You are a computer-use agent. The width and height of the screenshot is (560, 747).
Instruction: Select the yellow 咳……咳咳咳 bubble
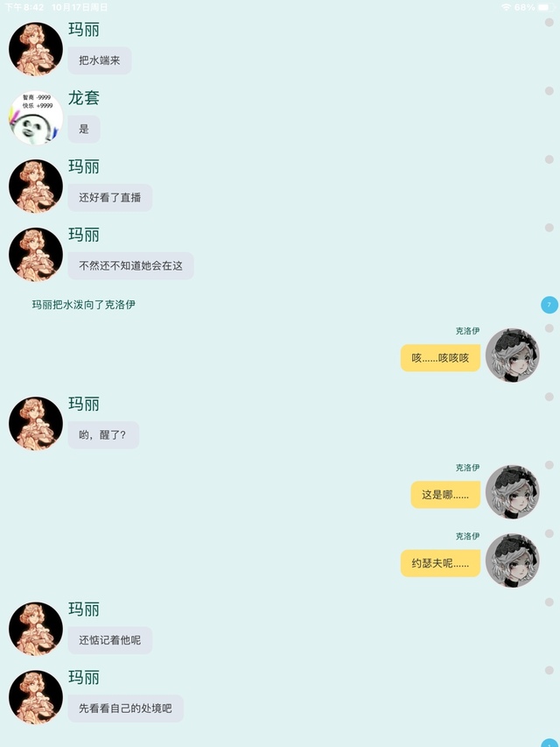[x=440, y=358]
